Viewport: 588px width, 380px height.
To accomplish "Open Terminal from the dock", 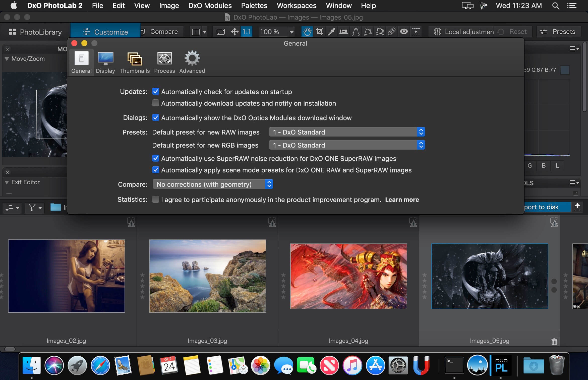I will pyautogui.click(x=454, y=365).
